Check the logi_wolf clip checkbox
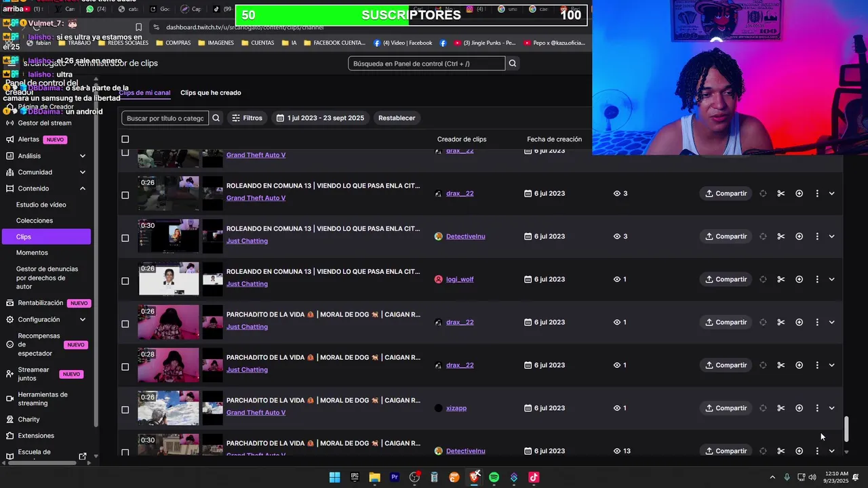The width and height of the screenshot is (868, 488). coord(125,281)
